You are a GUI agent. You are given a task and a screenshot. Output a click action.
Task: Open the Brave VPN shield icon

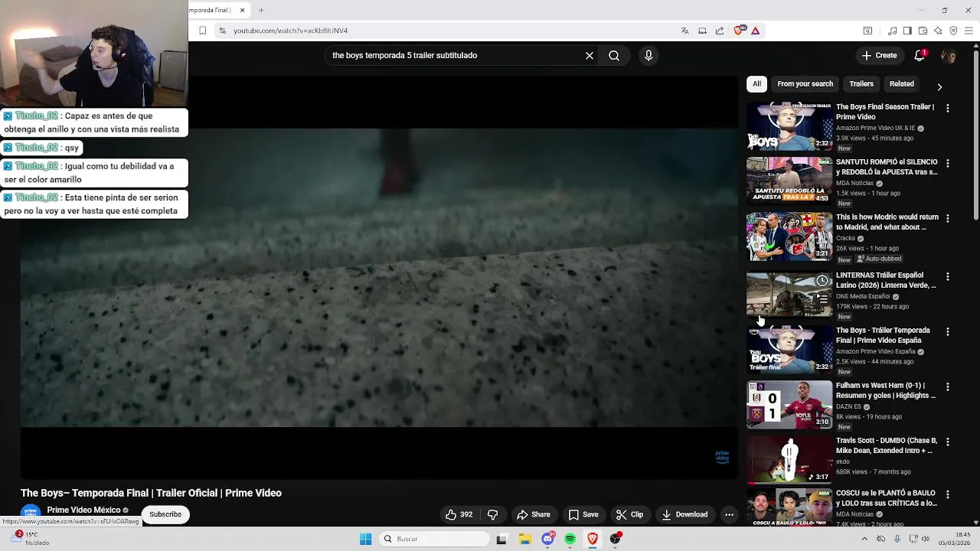tap(953, 31)
